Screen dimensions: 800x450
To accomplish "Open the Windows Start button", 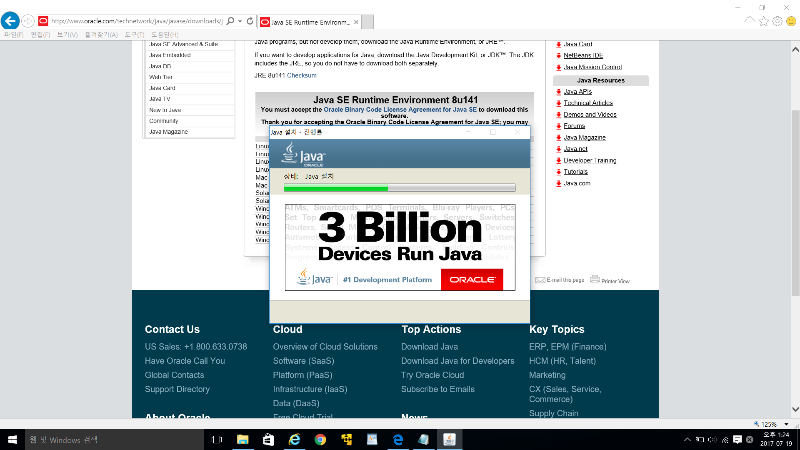I will tap(12, 439).
